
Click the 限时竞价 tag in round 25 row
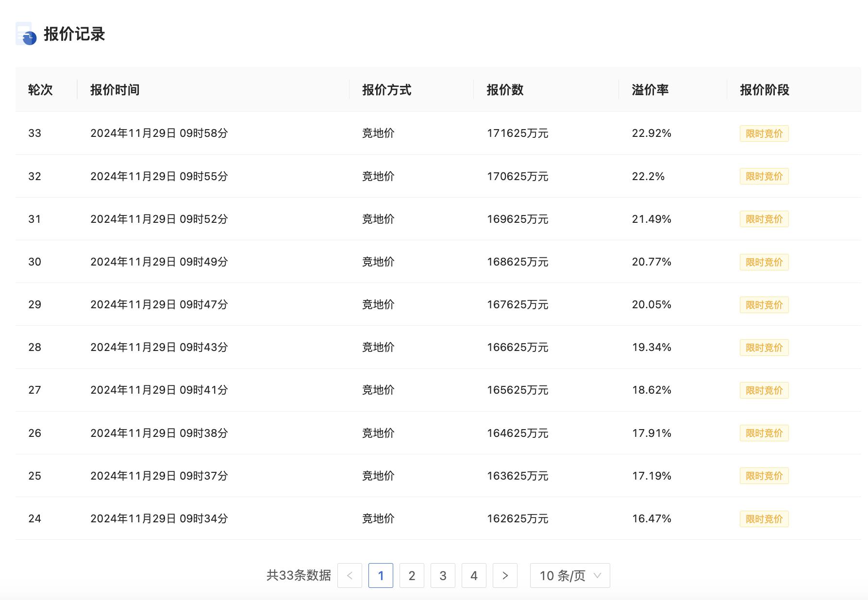(x=764, y=476)
